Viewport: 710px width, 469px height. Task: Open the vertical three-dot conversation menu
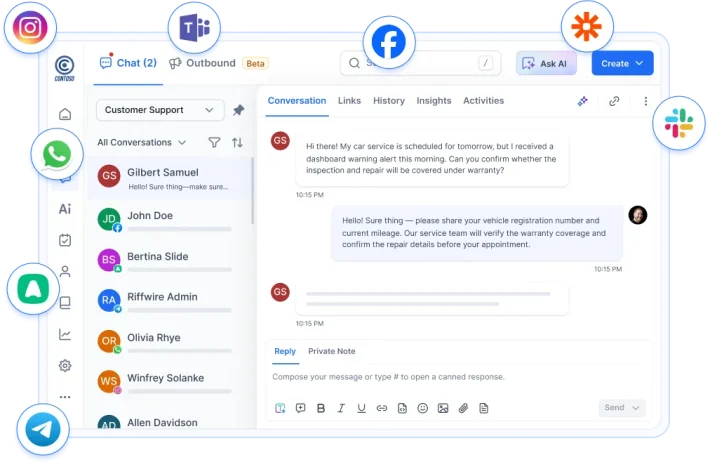[646, 101]
